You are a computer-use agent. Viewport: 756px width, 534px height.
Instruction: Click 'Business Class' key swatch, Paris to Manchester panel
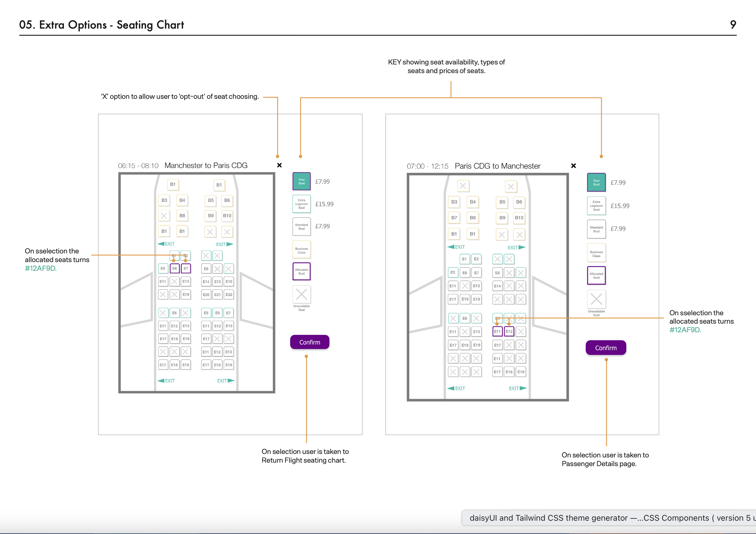click(x=596, y=253)
